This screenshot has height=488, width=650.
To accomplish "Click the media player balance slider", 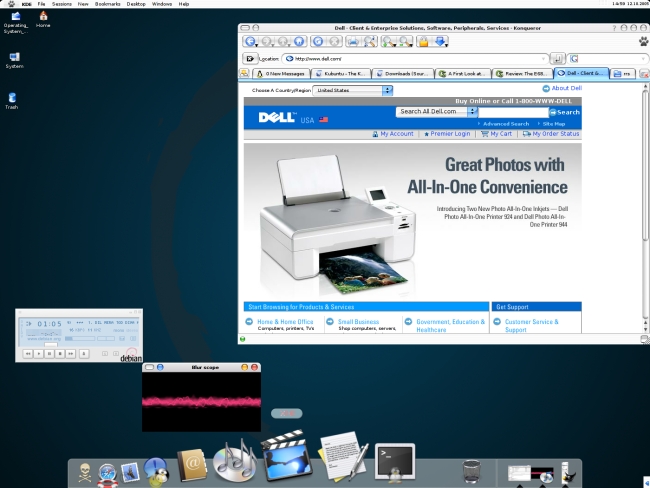I will pos(106,338).
